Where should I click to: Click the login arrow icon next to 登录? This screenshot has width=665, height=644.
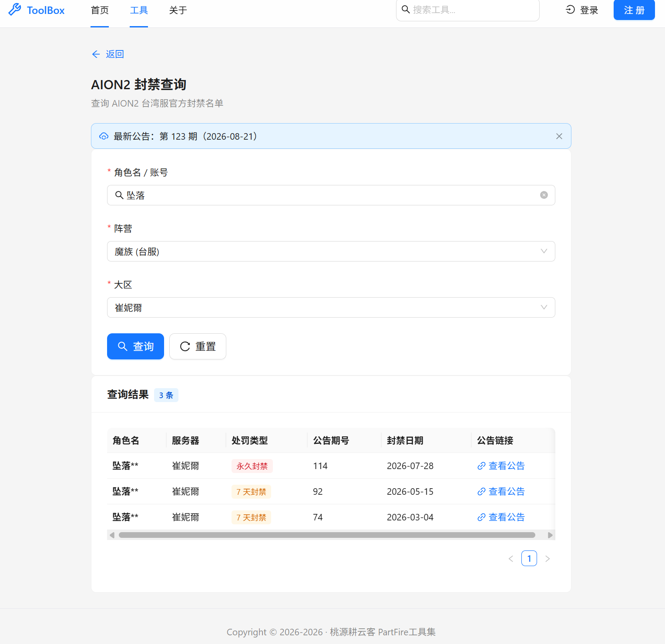click(x=570, y=10)
